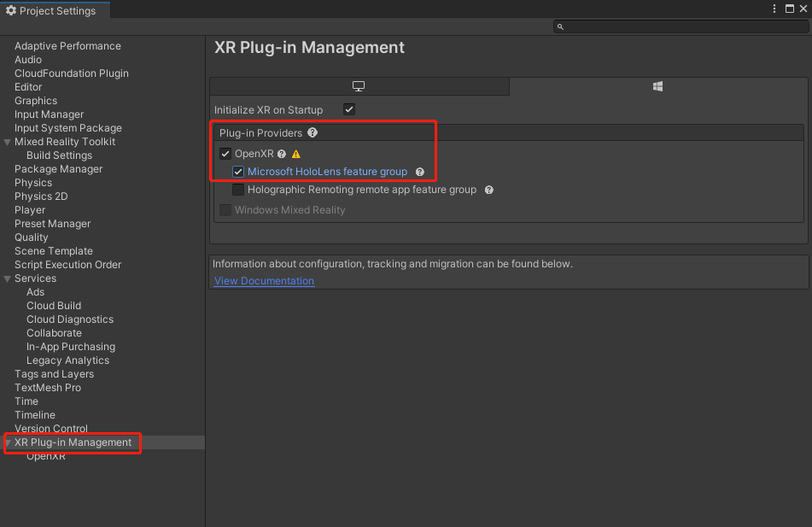Toggle the Windows Mixed Reality checkbox

pos(225,210)
